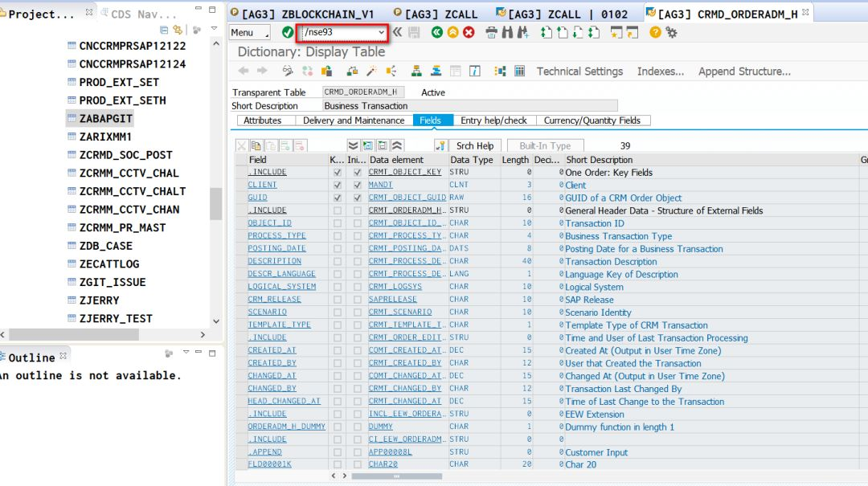868x486 pixels.
Task: Click the Srch Help button
Action: click(475, 145)
